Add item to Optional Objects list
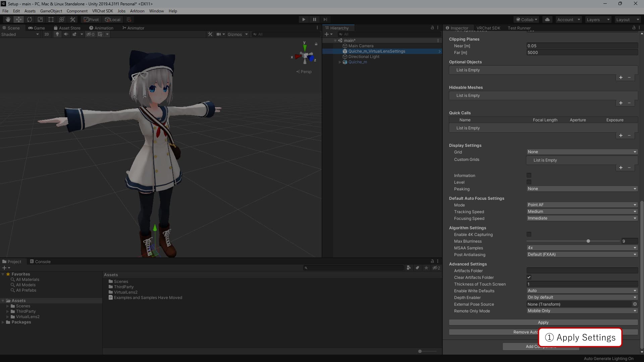644x362 pixels. [x=621, y=77]
